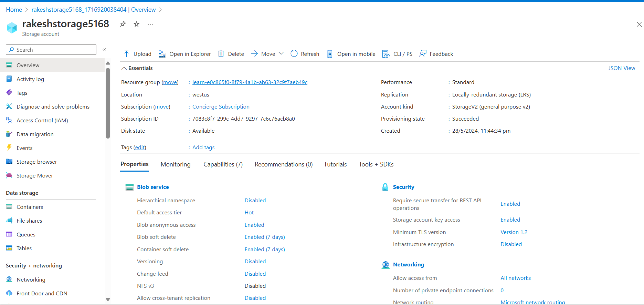Switch to the Tools + SDKs tab
This screenshot has height=305, width=644.
click(x=376, y=164)
